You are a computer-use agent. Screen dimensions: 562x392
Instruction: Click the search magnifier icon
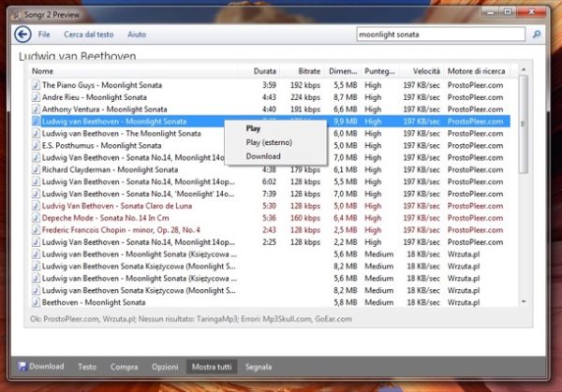(x=537, y=35)
